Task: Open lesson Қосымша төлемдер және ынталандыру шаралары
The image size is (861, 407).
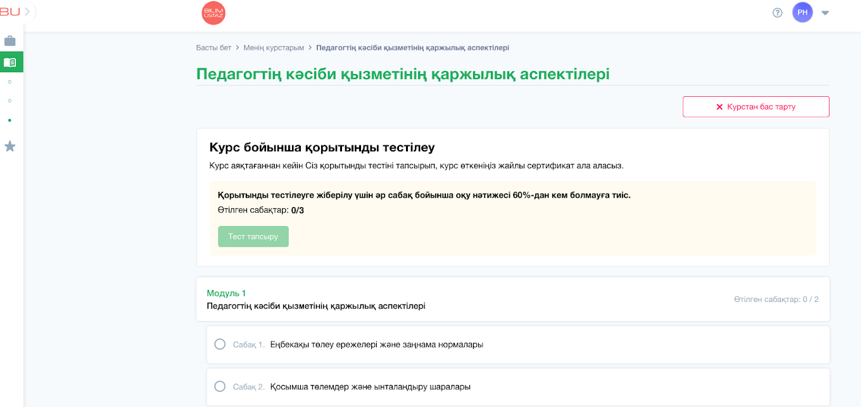Action: [x=370, y=386]
